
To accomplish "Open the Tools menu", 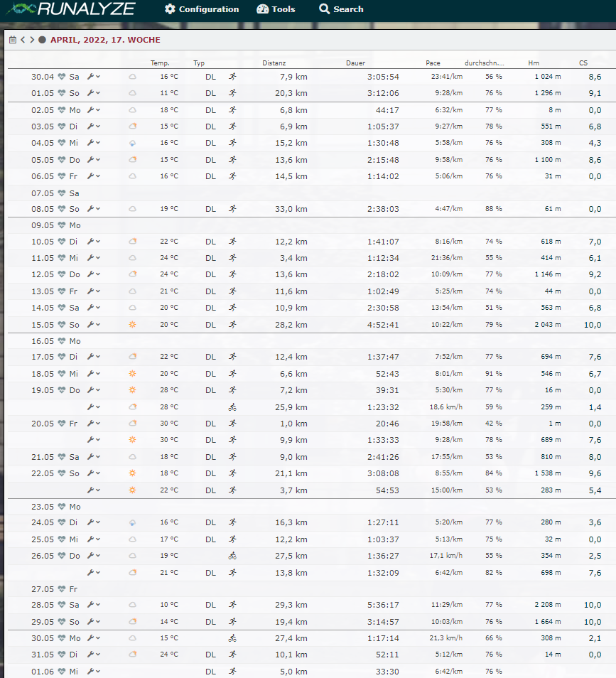I will click(276, 9).
